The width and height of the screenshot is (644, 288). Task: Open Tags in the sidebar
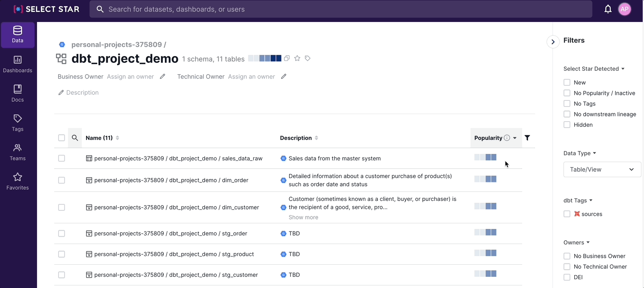(x=18, y=123)
